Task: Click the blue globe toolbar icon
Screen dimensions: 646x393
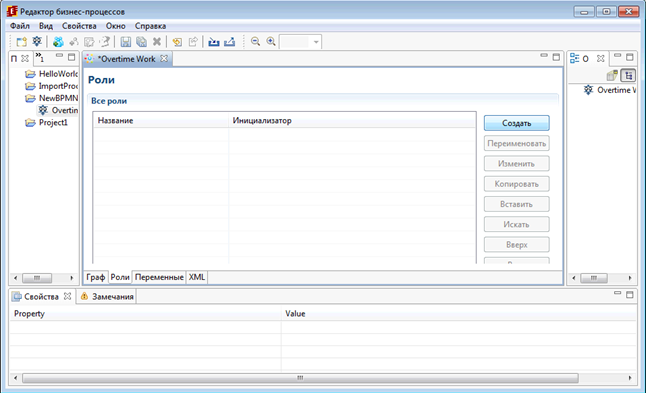Action: pos(58,42)
